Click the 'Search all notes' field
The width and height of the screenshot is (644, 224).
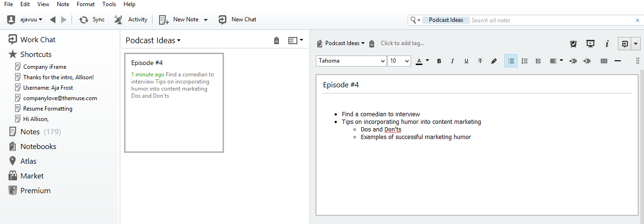(x=491, y=20)
